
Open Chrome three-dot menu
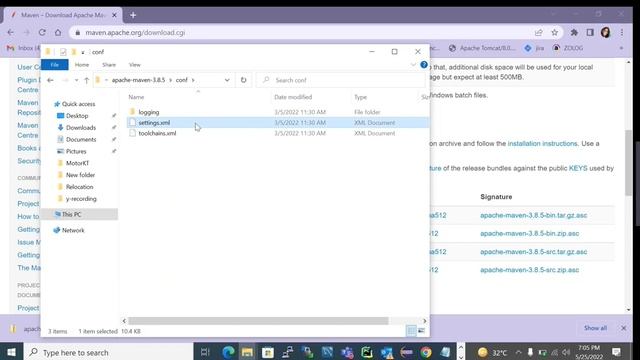622,32
